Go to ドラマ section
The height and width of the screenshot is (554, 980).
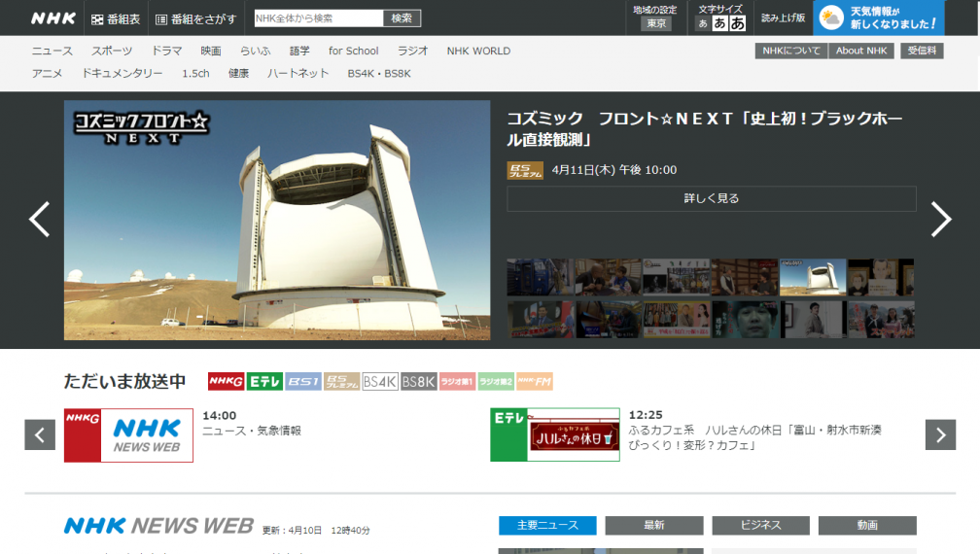167,52
